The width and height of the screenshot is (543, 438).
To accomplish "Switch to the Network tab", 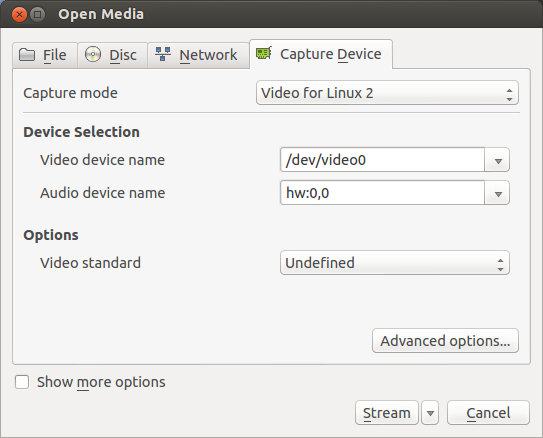I will pyautogui.click(x=198, y=55).
